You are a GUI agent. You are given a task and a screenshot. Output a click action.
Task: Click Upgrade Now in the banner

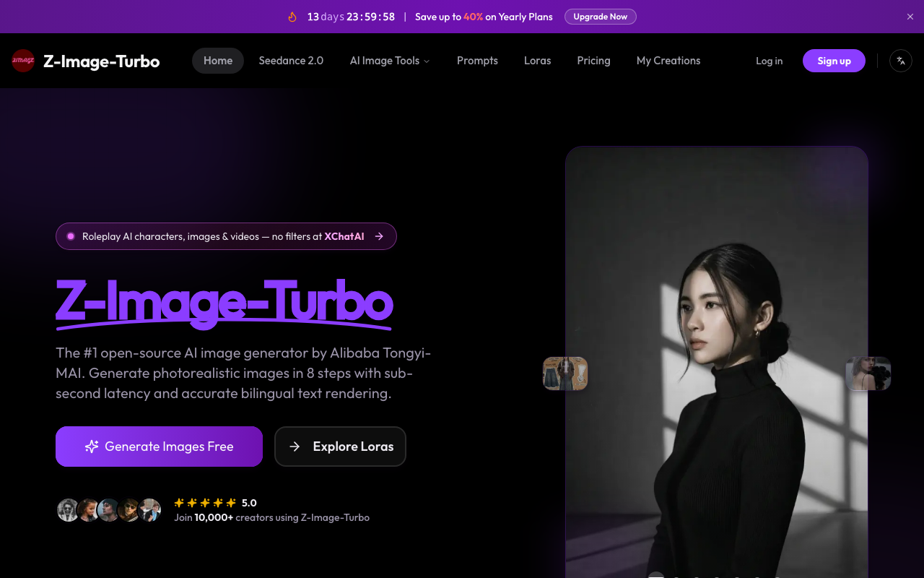[x=600, y=17]
